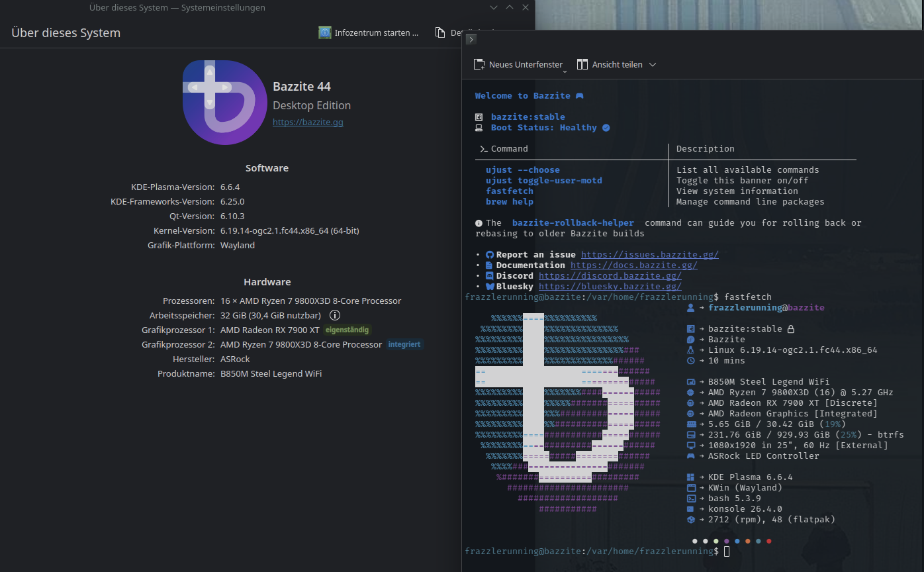
Task: Open the docs.bazzite.gg link in terminal
Action: coord(634,265)
